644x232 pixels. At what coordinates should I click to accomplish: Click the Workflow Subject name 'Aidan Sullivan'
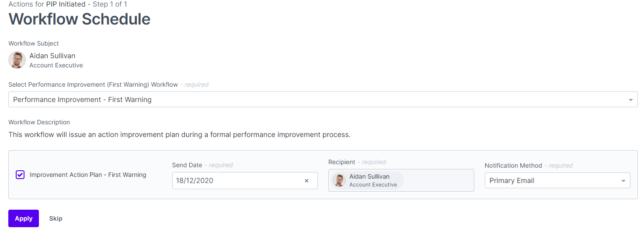[x=52, y=56]
